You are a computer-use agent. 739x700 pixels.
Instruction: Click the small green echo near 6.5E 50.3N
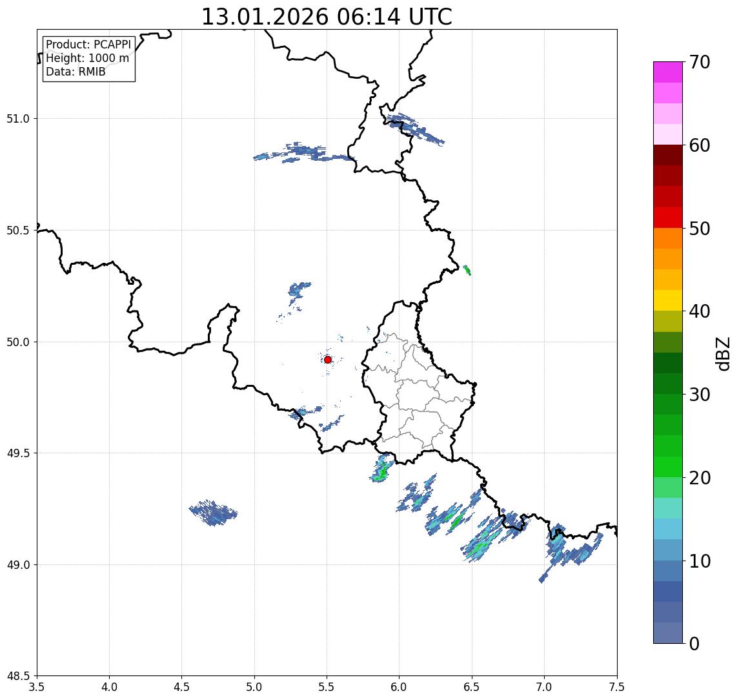467,271
